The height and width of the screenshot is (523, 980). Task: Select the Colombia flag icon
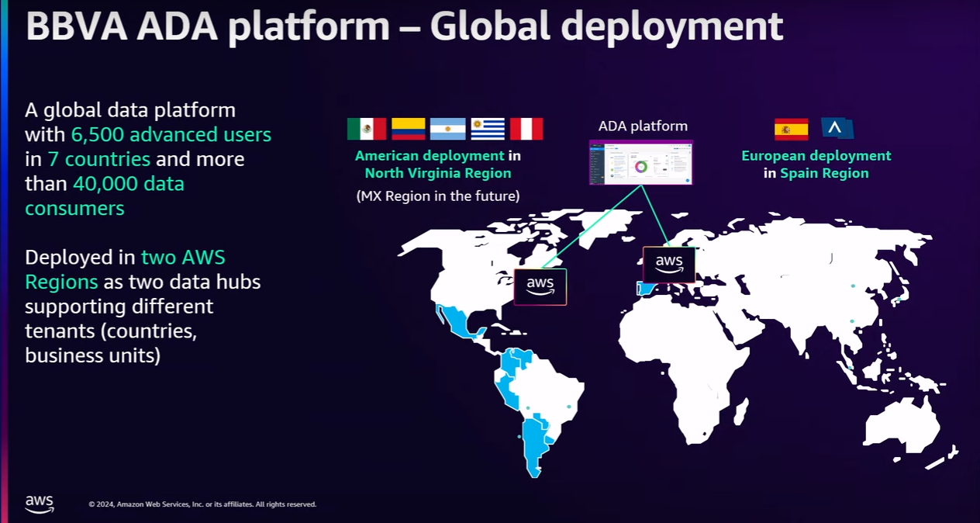[408, 129]
